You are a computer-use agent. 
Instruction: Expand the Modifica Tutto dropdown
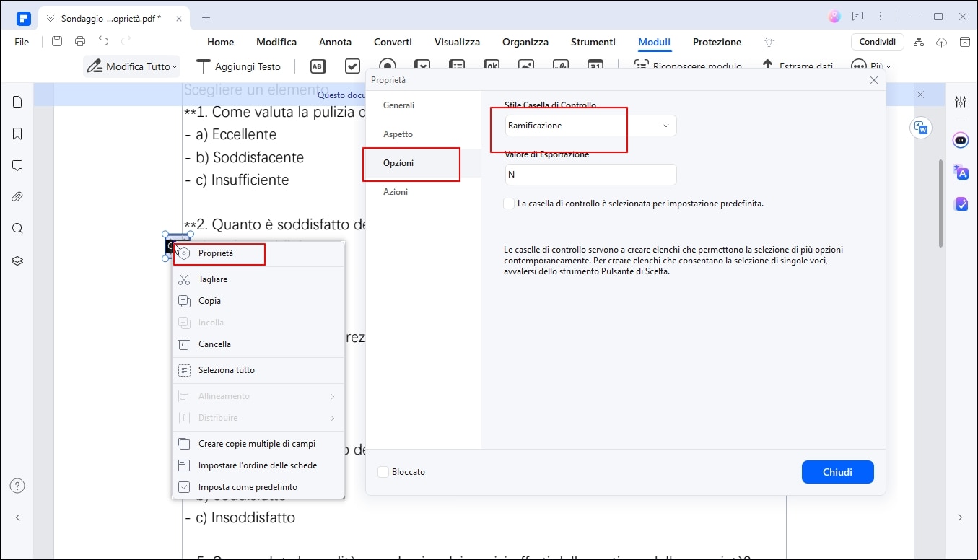[x=175, y=67]
